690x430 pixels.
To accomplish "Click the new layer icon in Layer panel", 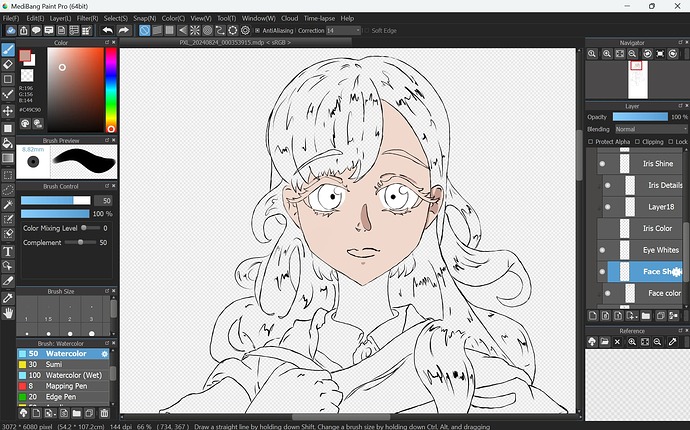I will pos(593,316).
